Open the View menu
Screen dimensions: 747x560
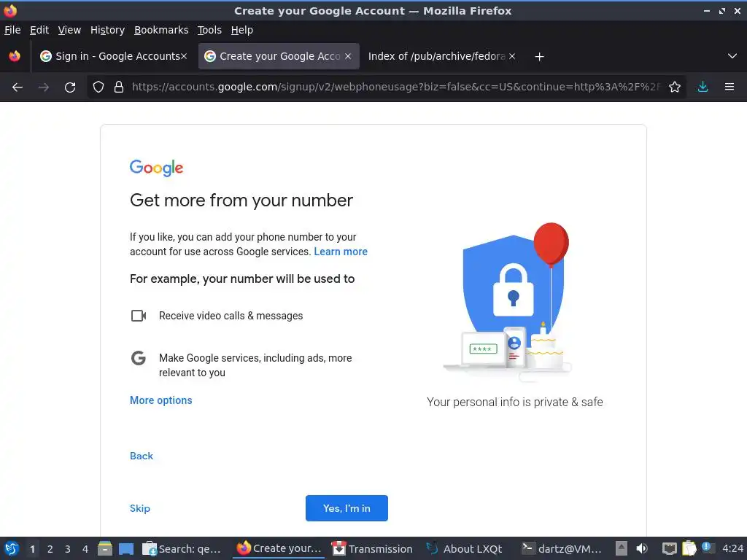pyautogui.click(x=69, y=30)
